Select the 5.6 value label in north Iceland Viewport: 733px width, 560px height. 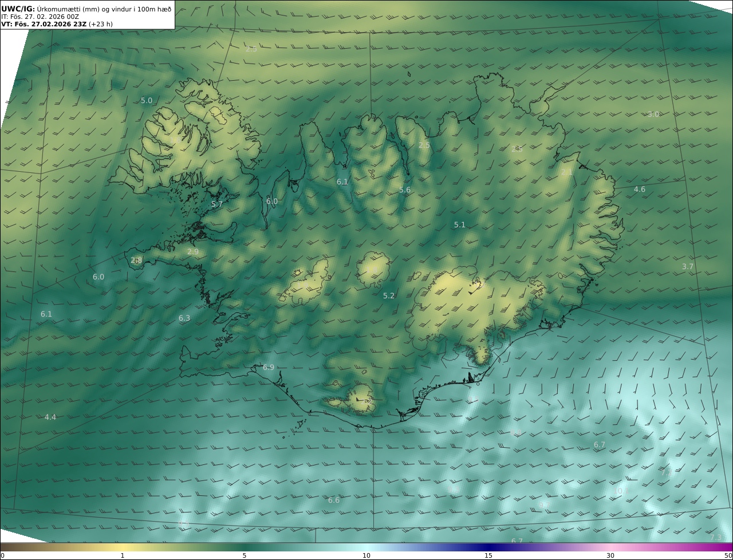pos(405,190)
